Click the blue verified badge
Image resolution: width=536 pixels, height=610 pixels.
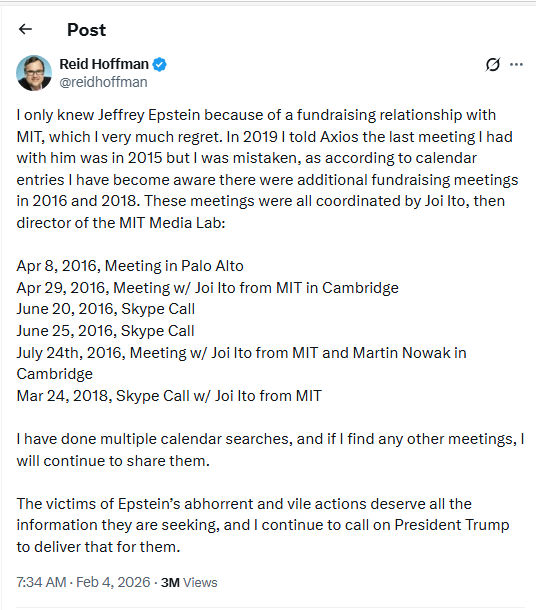[159, 64]
